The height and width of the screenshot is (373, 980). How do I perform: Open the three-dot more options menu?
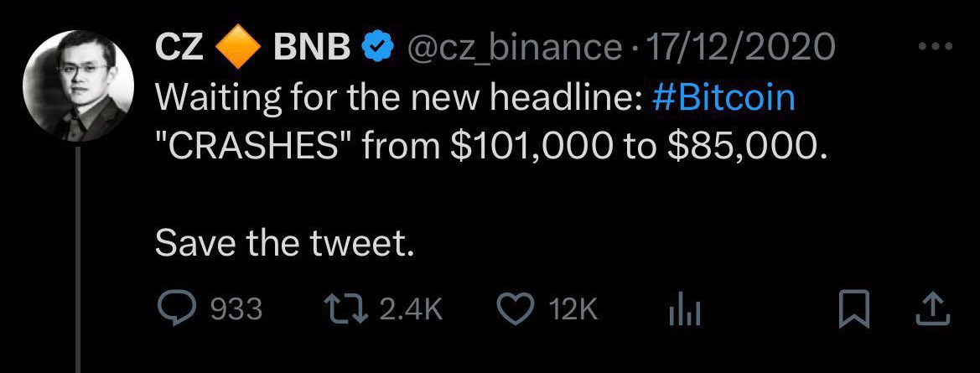click(x=936, y=47)
